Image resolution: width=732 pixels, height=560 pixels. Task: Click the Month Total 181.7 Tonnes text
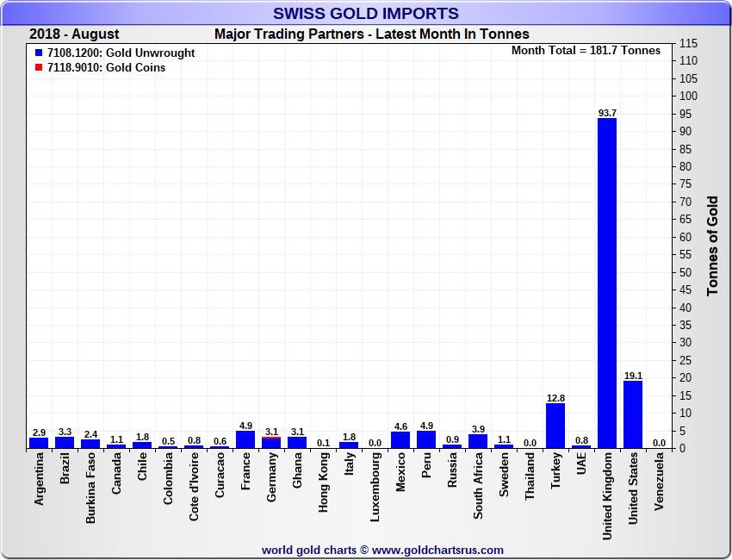[586, 51]
